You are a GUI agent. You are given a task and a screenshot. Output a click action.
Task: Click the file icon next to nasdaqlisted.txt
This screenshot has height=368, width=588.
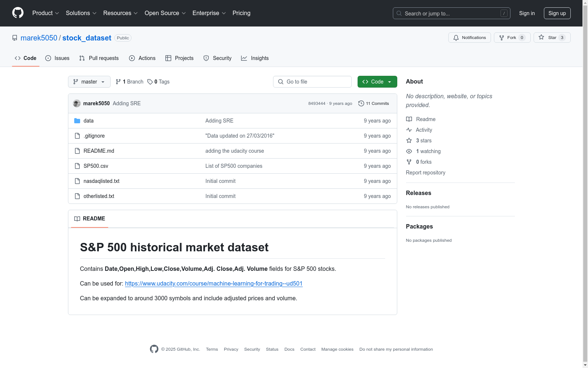point(77,181)
